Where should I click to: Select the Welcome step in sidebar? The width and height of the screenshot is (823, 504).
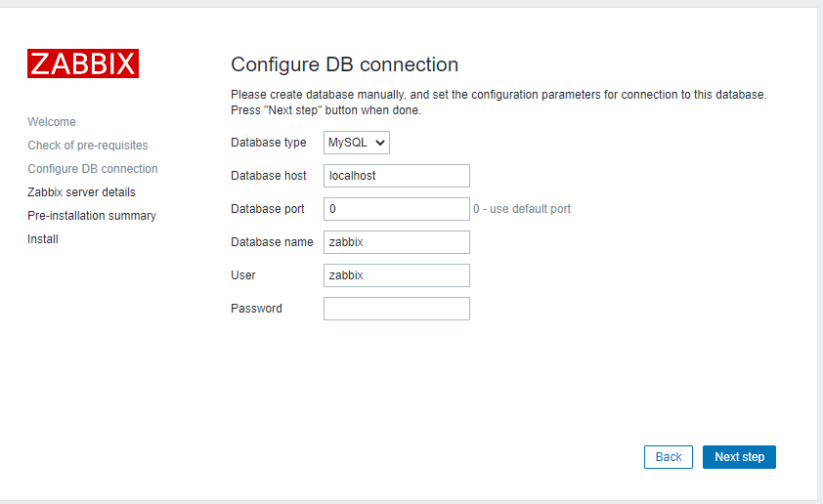(x=52, y=122)
